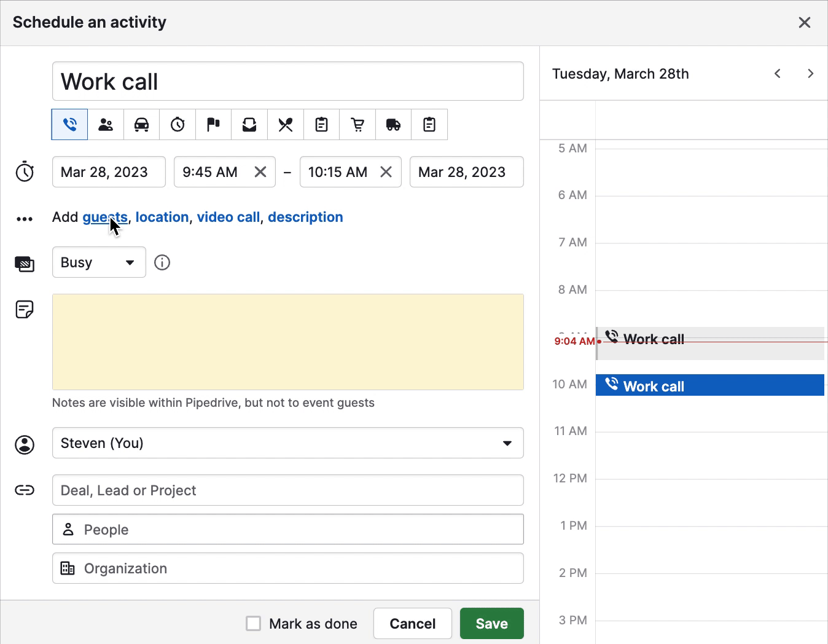The height and width of the screenshot is (644, 828).
Task: Select the Call activity type icon
Action: [x=69, y=124]
